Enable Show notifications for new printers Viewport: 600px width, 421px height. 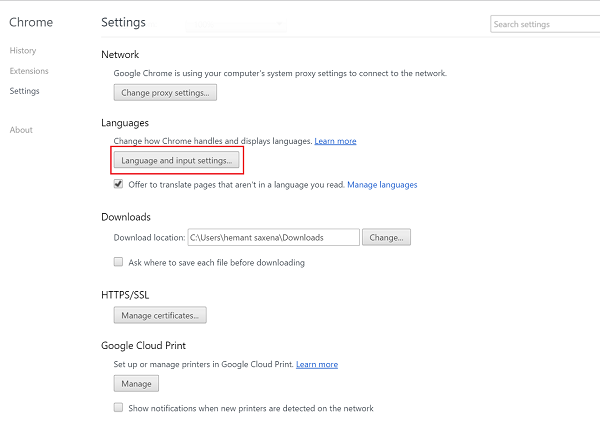click(x=119, y=407)
